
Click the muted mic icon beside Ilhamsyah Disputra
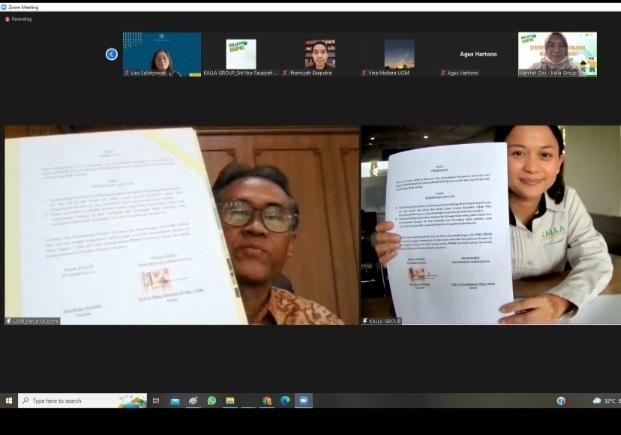pyautogui.click(x=285, y=73)
